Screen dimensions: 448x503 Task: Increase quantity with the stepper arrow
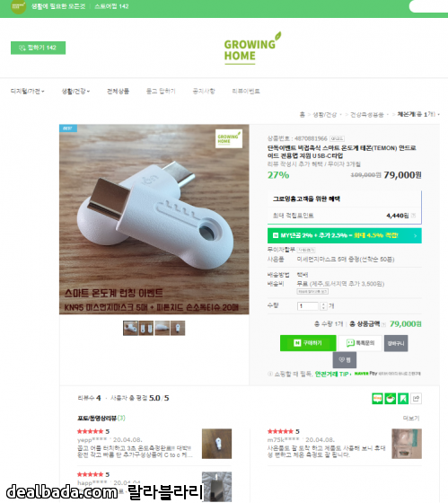coord(323,304)
